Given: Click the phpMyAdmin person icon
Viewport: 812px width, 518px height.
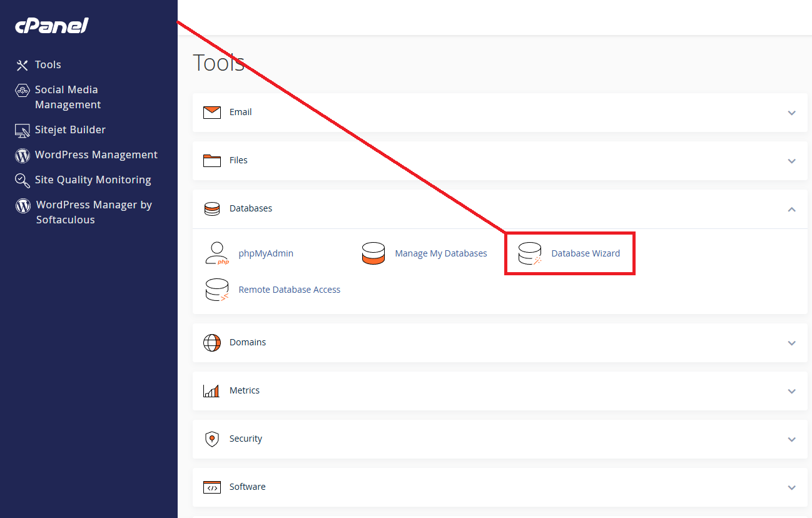Looking at the screenshot, I should 216,253.
